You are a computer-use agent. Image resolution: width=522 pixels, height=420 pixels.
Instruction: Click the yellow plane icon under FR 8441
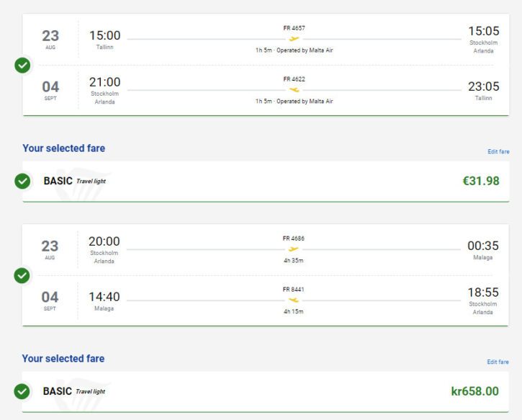(x=293, y=300)
